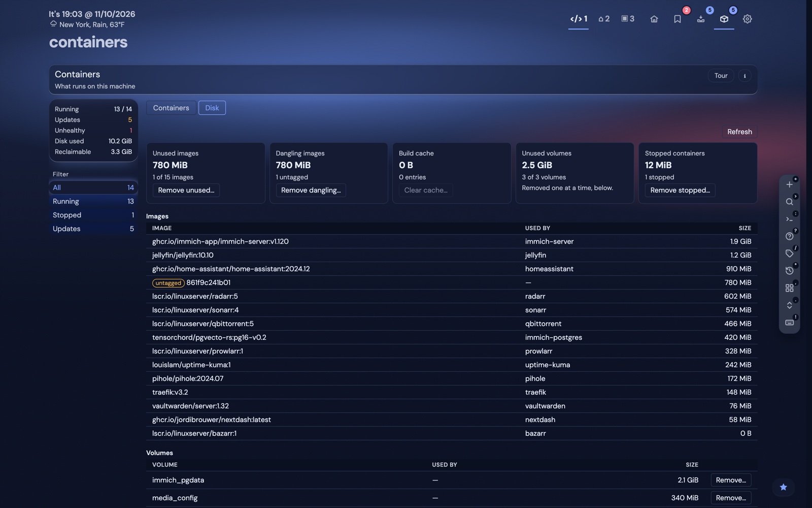Select the pihole/pihole:2024.07 row

click(x=452, y=378)
